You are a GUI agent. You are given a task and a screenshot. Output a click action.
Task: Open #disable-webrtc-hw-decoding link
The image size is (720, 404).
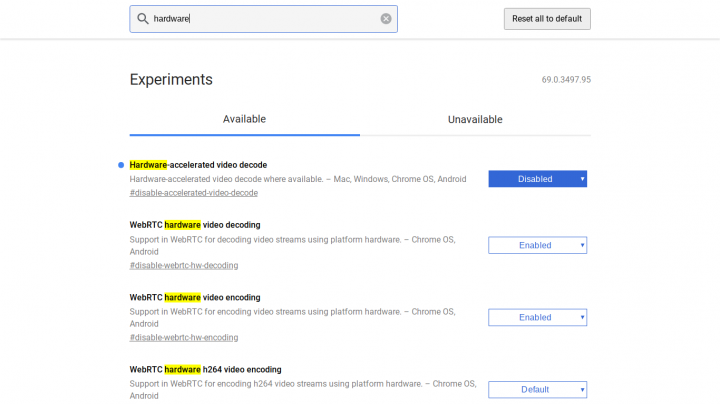point(184,265)
